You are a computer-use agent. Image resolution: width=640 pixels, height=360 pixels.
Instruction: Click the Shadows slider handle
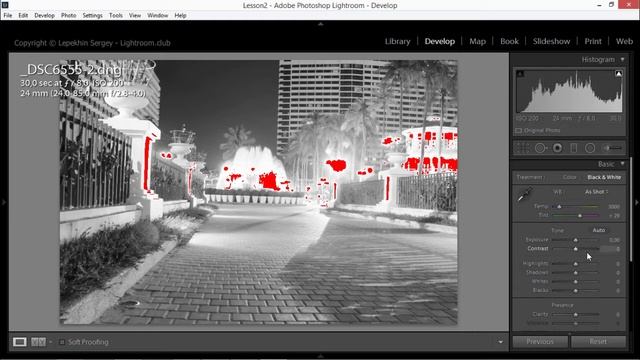[x=576, y=273]
